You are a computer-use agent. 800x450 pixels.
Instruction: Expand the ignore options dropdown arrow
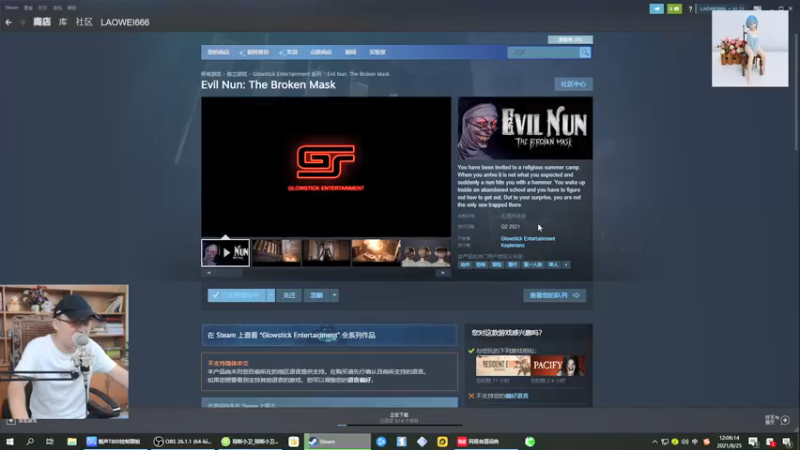[334, 295]
